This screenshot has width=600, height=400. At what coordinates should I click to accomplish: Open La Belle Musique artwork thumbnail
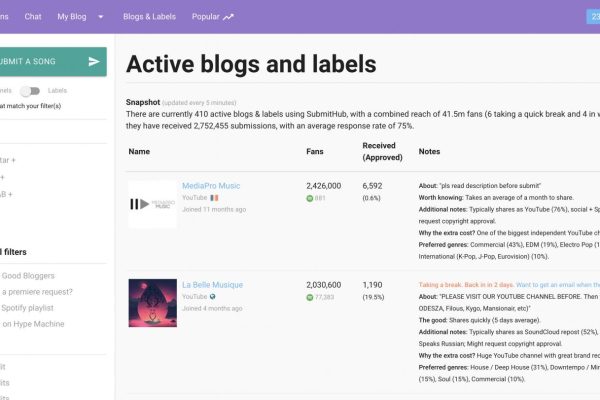pos(153,303)
